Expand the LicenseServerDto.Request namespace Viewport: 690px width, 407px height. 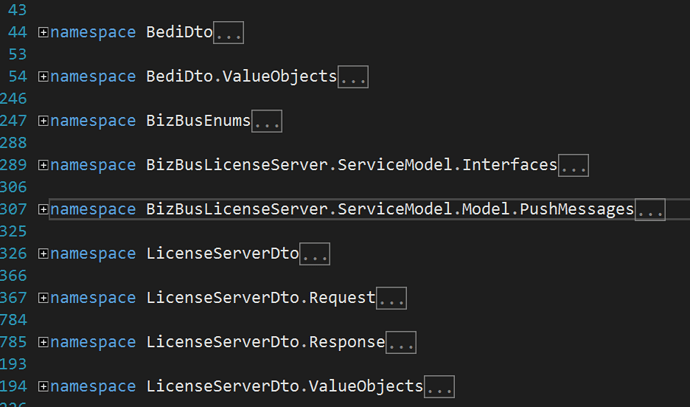coord(43,298)
